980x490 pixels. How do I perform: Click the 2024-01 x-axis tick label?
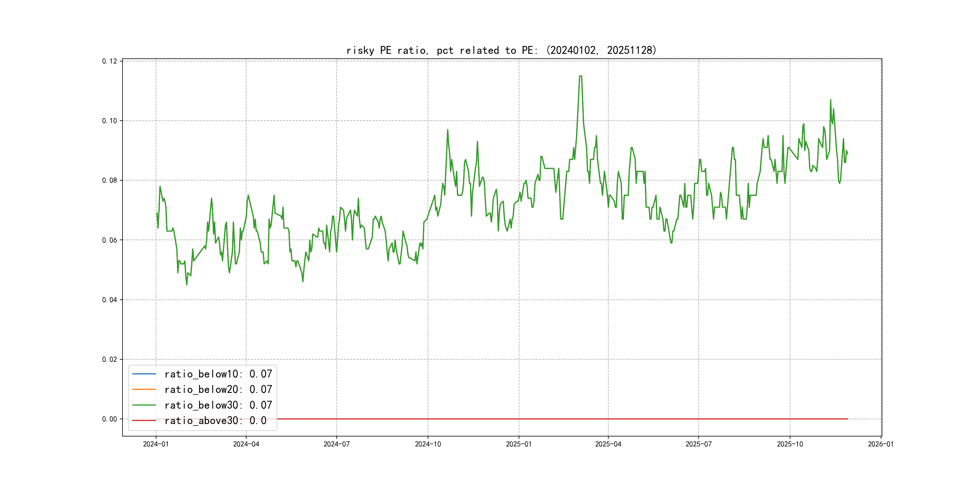(155, 444)
